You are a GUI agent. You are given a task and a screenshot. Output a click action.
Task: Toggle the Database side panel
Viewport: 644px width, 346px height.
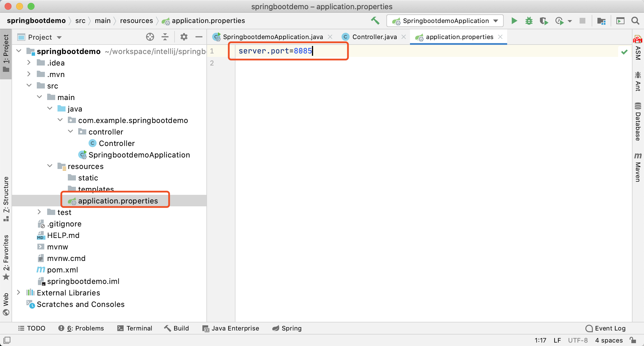(x=638, y=122)
